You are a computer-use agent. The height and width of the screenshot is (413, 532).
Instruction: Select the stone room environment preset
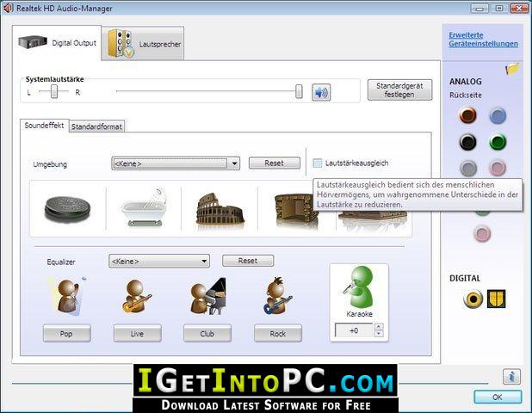coord(294,210)
